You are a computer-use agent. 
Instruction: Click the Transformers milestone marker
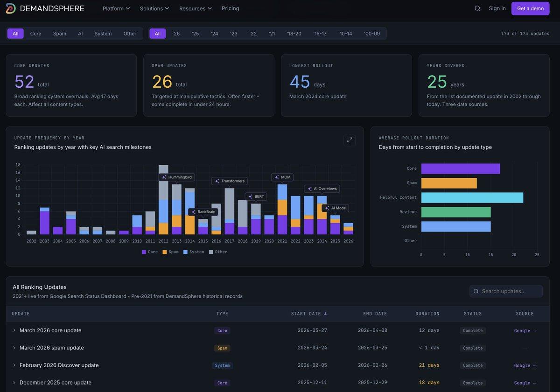[x=229, y=181]
